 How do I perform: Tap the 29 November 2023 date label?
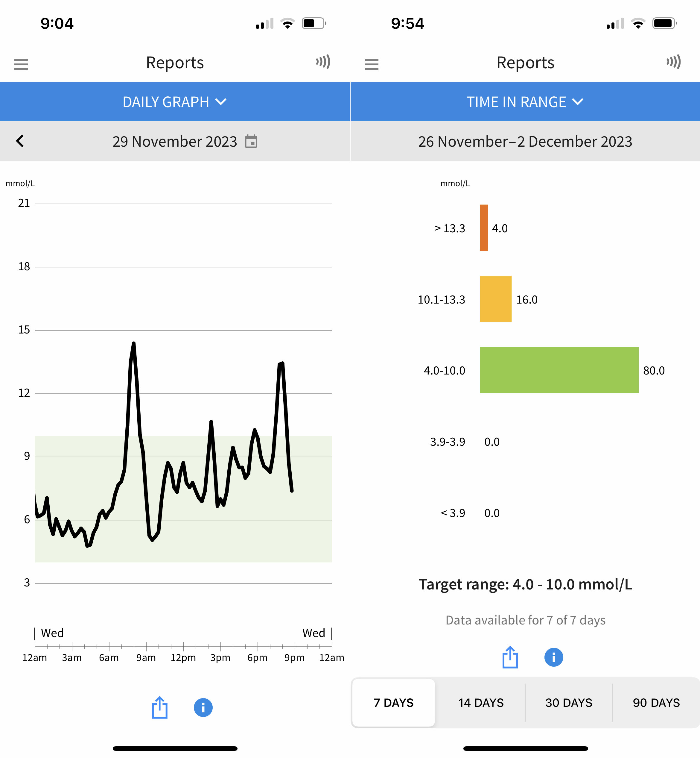pos(174,141)
